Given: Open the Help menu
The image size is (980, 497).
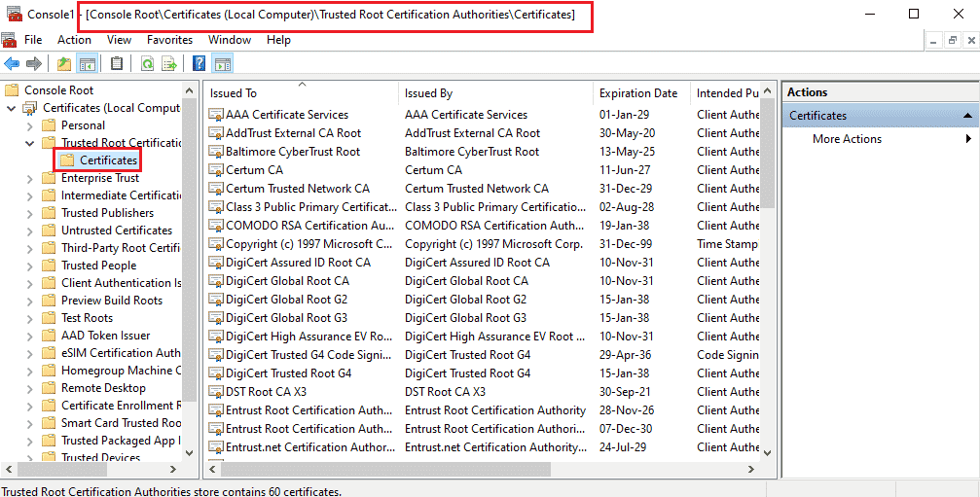Looking at the screenshot, I should pyautogui.click(x=278, y=40).
